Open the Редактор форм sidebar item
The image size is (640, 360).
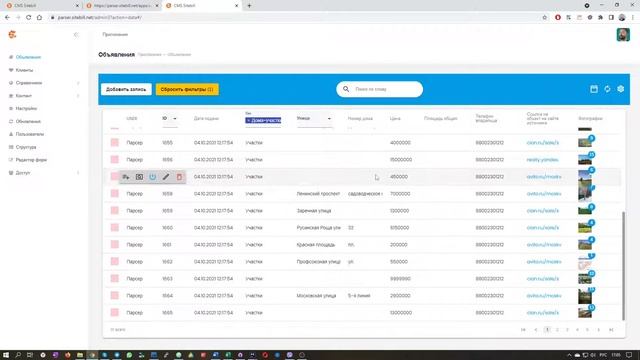(31, 160)
